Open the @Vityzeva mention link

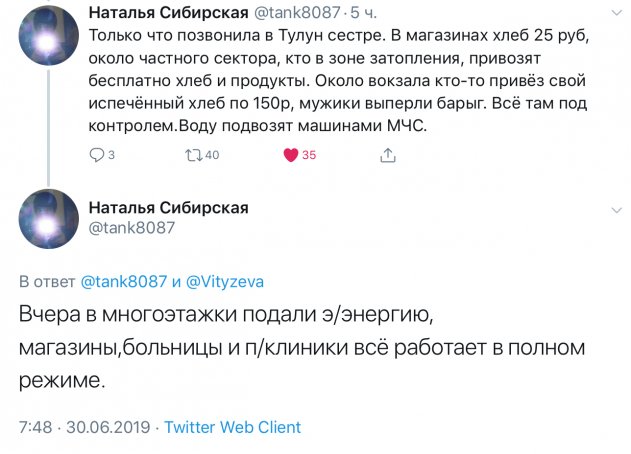coord(228,282)
